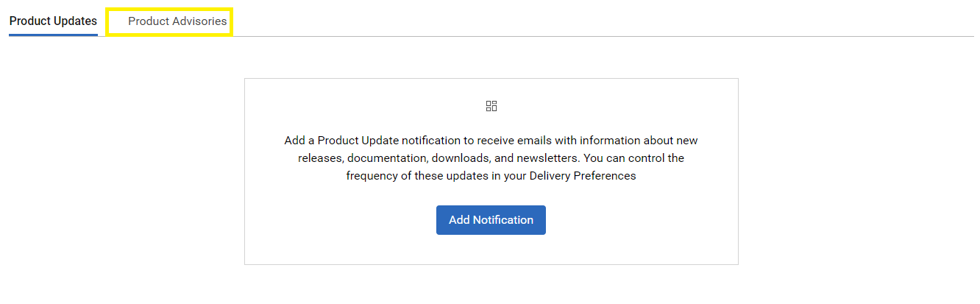
Task: Click the four-squares grid icon
Action: [x=491, y=106]
